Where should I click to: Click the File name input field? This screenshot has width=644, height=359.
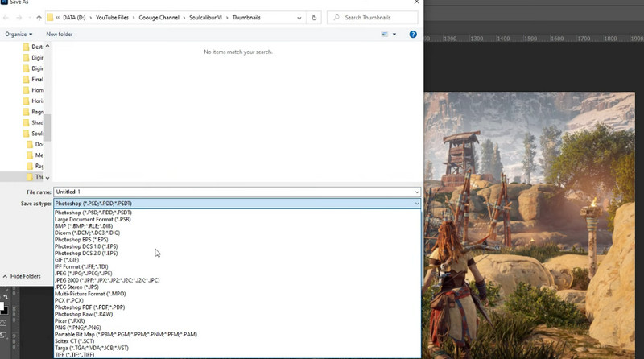point(234,192)
